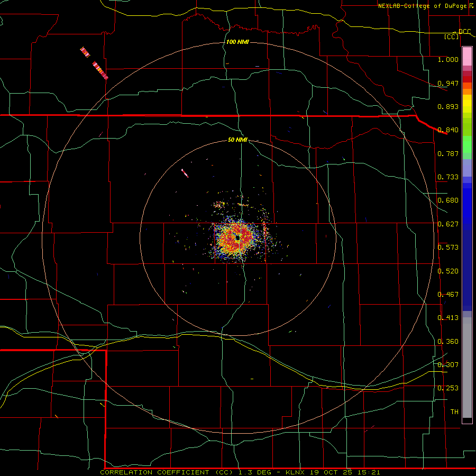
Task: Select the 0.520 scale value
Action: pos(448,271)
